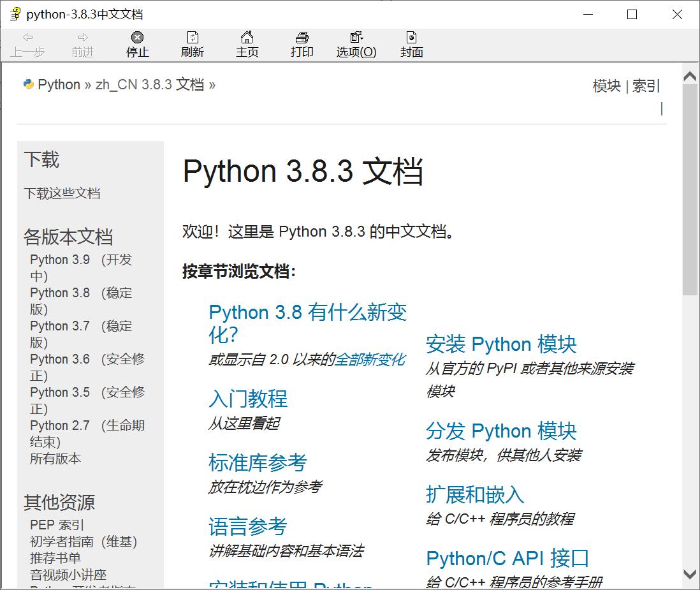Stop loading with the 停止 icon
Image resolution: width=700 pixels, height=590 pixels.
click(x=136, y=45)
